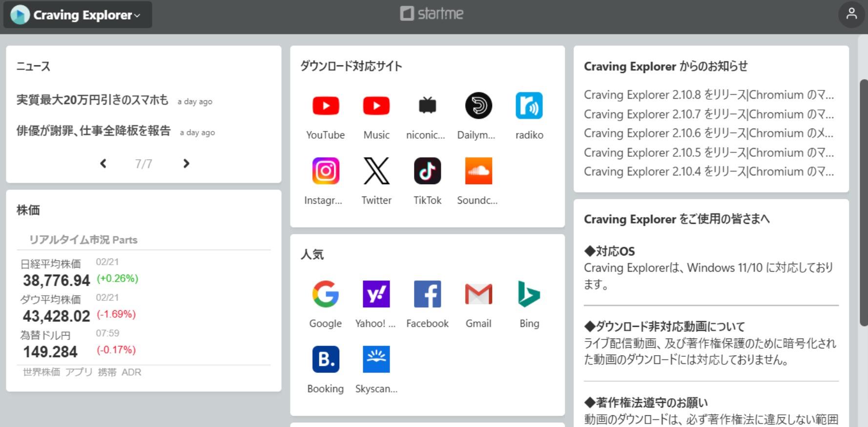Image resolution: width=868 pixels, height=427 pixels.
Task: Click the 人気 widget title
Action: pyautogui.click(x=312, y=255)
